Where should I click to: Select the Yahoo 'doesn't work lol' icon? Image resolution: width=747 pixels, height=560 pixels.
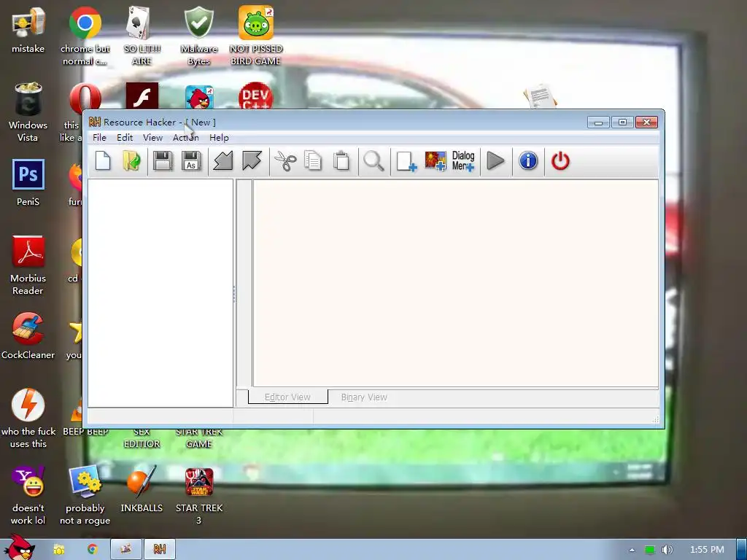click(28, 495)
